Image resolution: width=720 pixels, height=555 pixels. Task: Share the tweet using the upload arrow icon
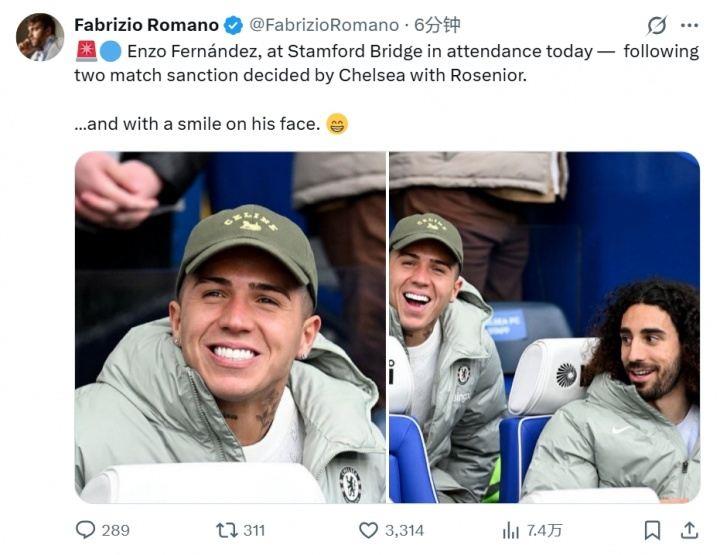point(689,530)
